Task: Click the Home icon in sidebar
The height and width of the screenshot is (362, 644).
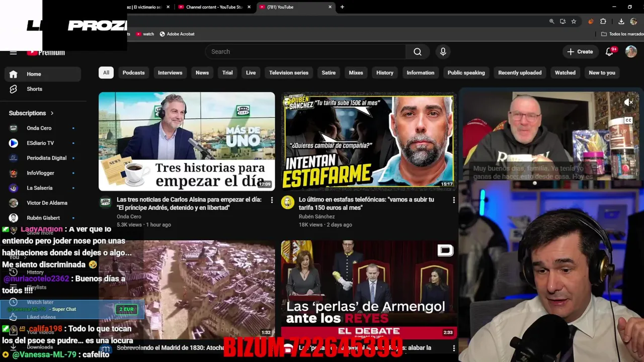Action: tap(14, 74)
